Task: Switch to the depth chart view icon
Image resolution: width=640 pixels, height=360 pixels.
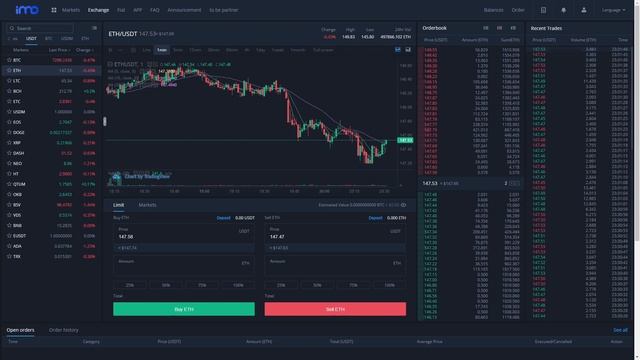Action: [408, 50]
